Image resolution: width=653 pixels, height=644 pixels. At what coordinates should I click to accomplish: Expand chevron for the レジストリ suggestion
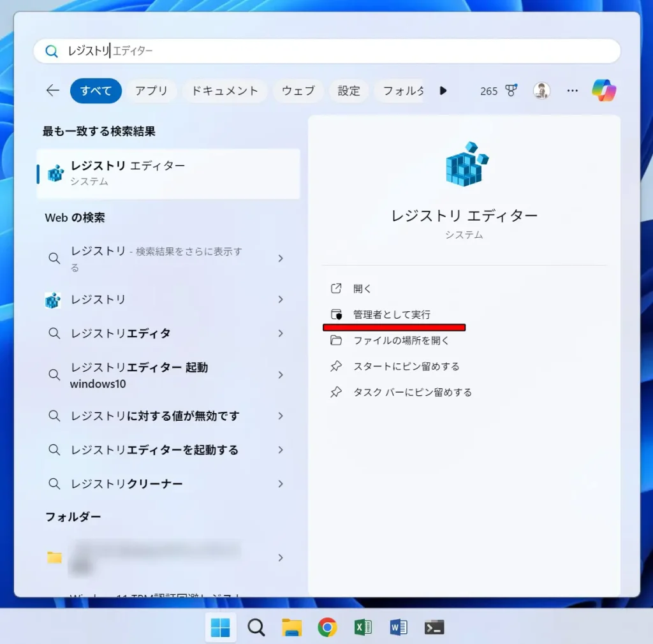(x=281, y=299)
